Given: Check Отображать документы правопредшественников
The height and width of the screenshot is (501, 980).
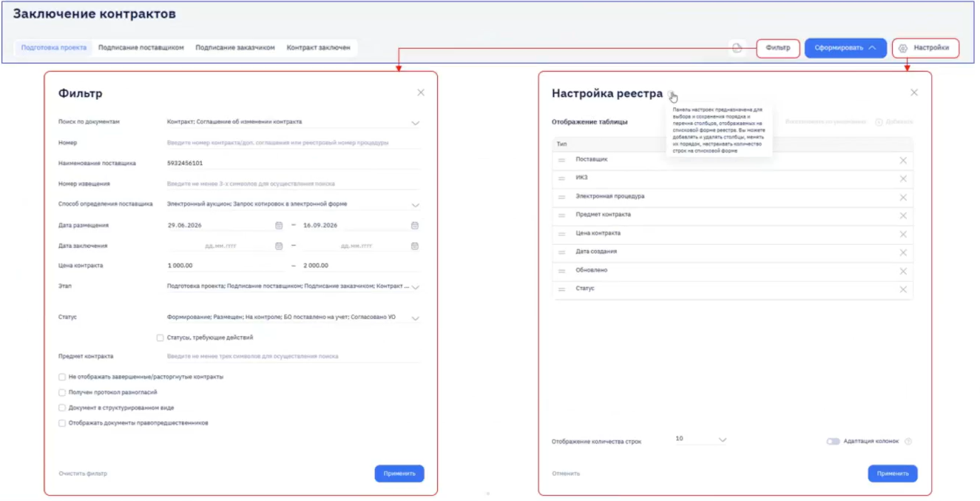Looking at the screenshot, I should tap(62, 423).
